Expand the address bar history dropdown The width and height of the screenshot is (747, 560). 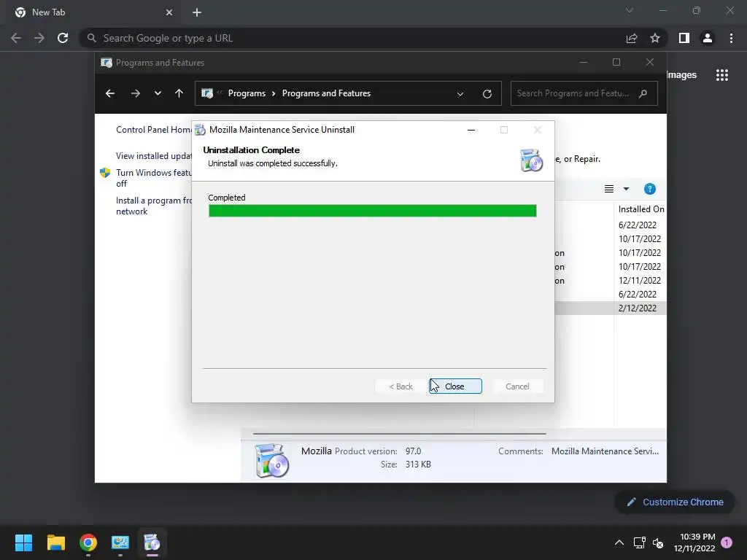pos(460,94)
